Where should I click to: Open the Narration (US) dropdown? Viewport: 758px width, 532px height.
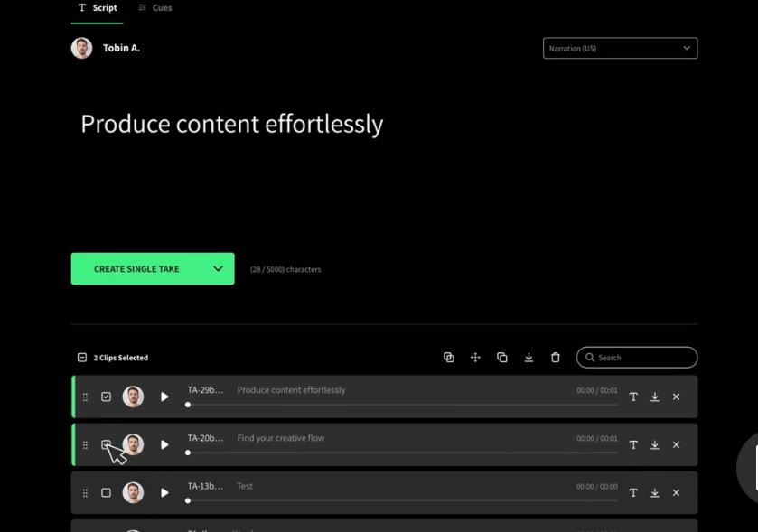[x=620, y=48]
